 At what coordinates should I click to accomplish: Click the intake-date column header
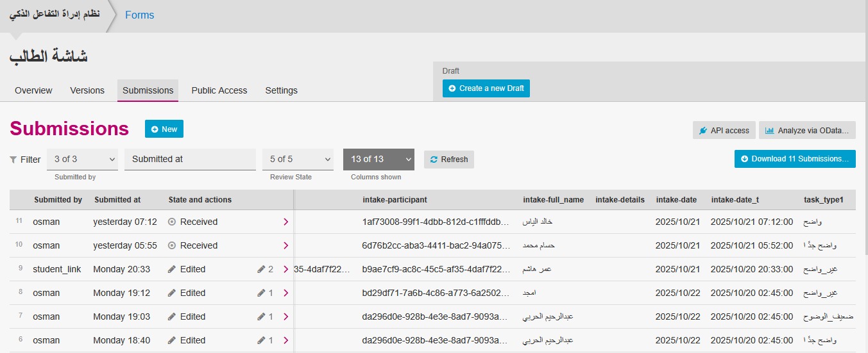point(676,200)
